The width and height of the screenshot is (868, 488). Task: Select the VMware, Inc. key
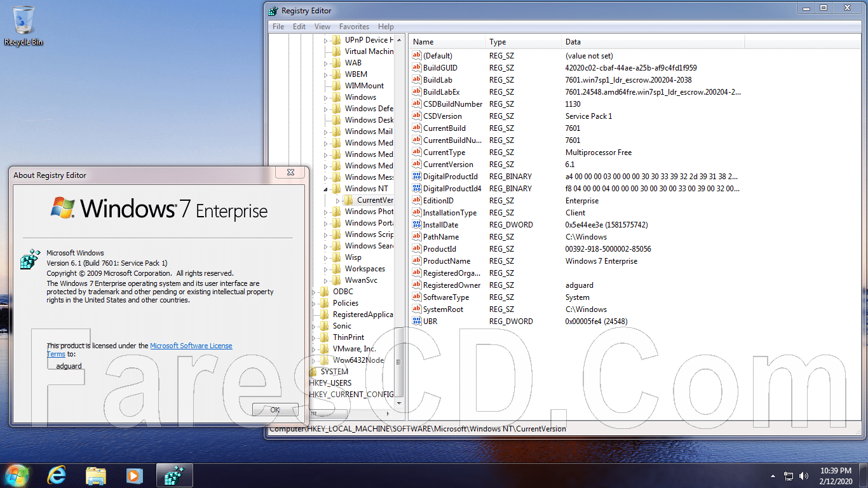pyautogui.click(x=354, y=349)
